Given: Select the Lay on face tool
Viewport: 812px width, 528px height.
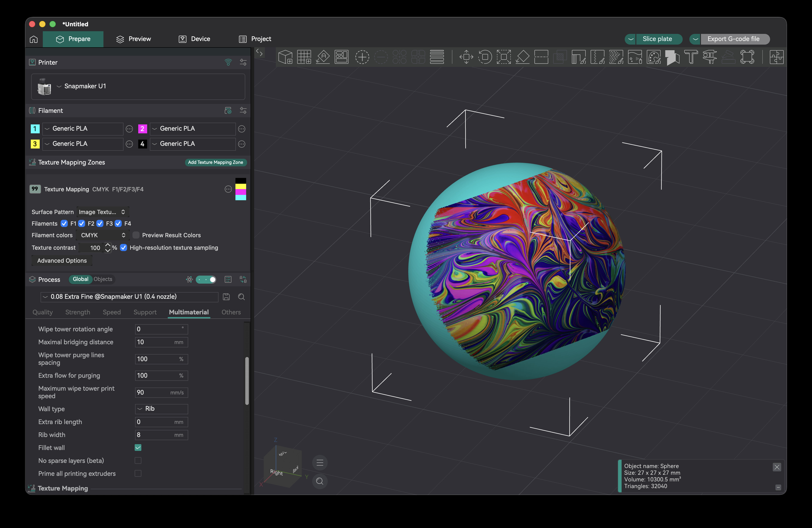Looking at the screenshot, I should [522, 57].
